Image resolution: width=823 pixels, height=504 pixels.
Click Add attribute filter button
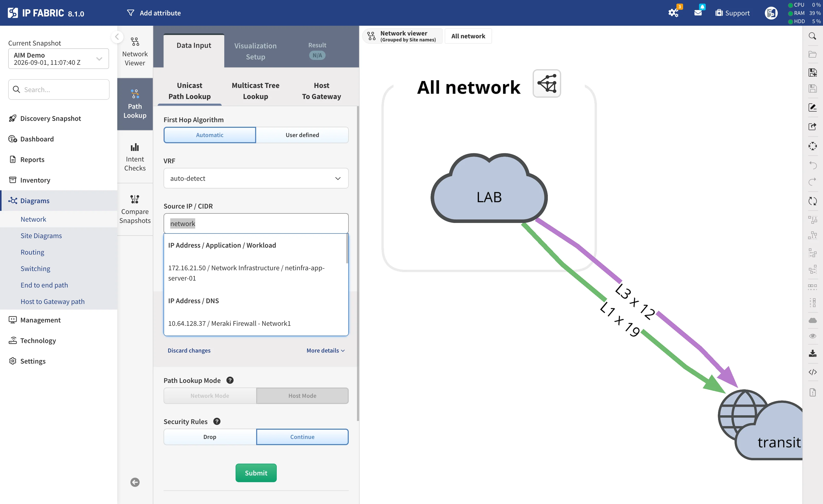click(154, 13)
